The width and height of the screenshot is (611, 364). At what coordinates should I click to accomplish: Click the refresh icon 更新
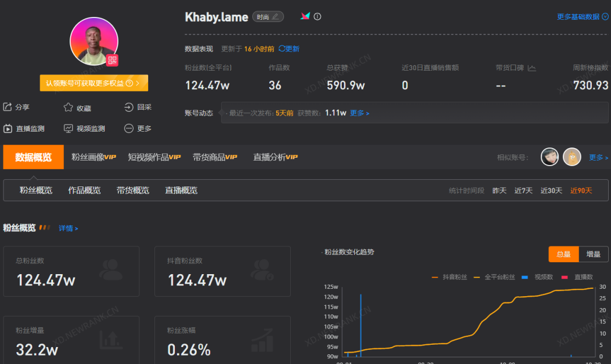(x=282, y=49)
